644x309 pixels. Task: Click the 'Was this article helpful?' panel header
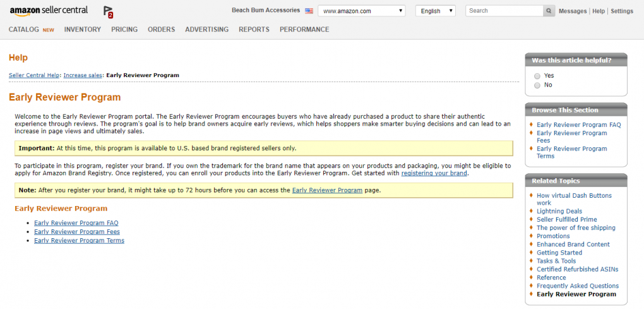[576, 61]
